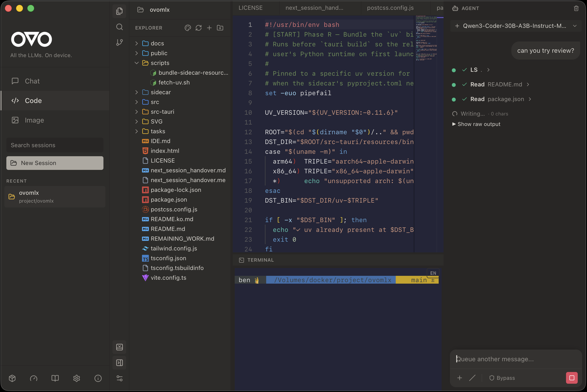Collapse the right panel with the sidebar toggle
Viewport: 587px width, 392px height.
[120, 363]
